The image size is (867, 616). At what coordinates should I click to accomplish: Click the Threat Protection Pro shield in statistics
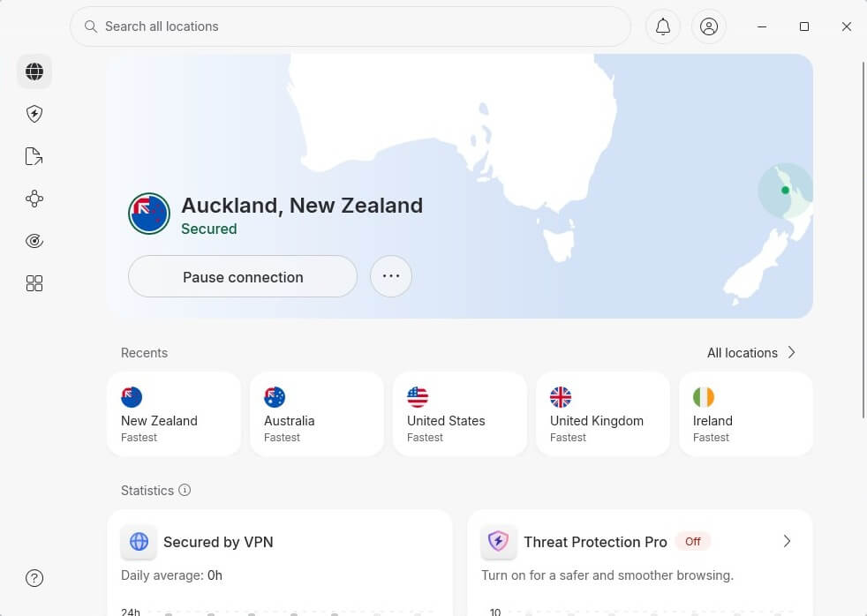pyautogui.click(x=499, y=541)
